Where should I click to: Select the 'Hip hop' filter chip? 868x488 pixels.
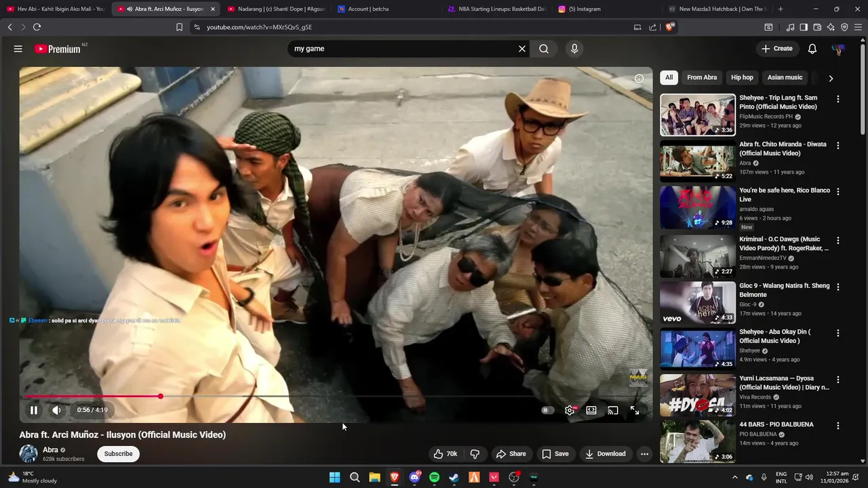742,77
